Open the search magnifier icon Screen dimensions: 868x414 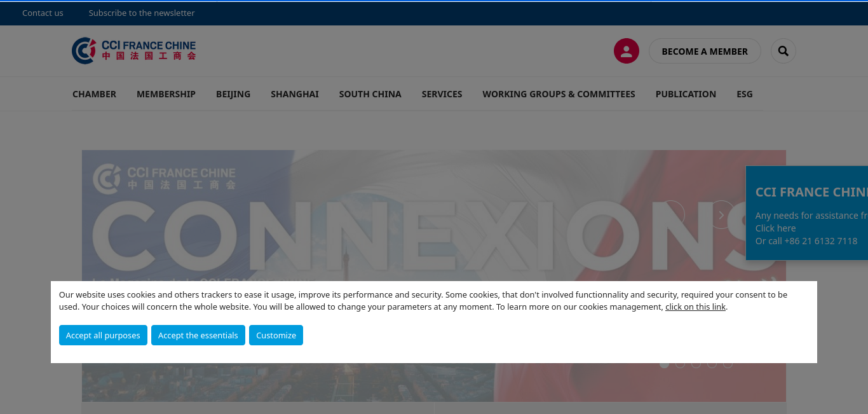coord(783,51)
